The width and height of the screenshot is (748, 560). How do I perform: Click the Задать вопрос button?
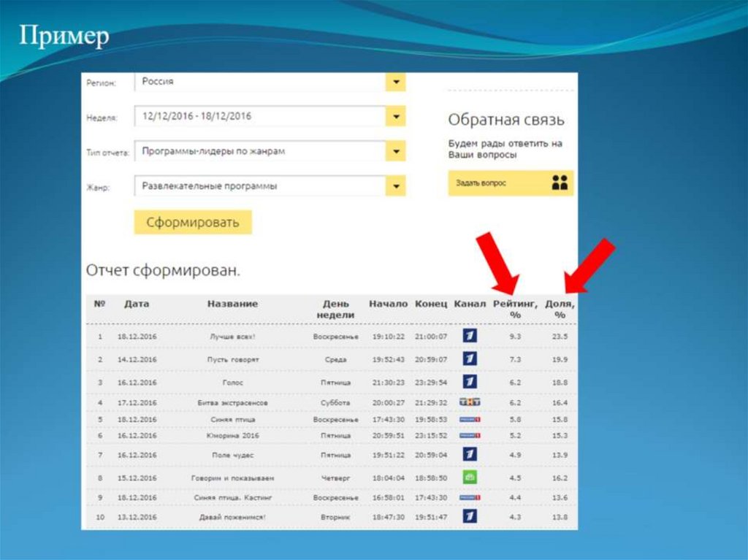pyautogui.click(x=511, y=183)
